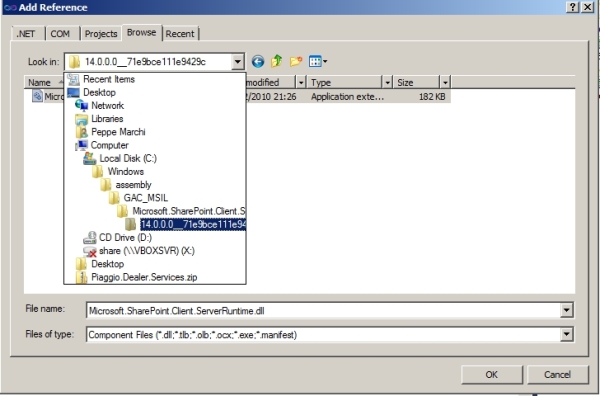Screen dimensions: 600x396
Task: Select Piaggio.Dealer.Services.zip
Action: pyautogui.click(x=144, y=277)
